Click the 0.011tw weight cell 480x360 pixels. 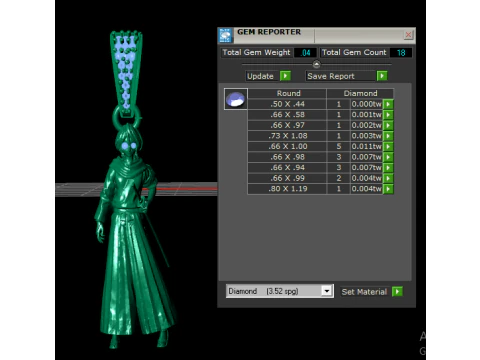[366, 146]
